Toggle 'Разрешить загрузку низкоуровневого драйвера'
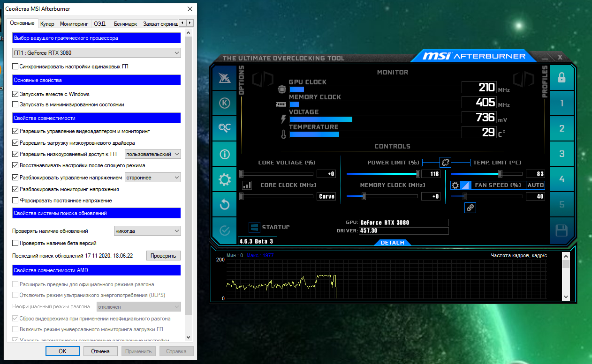Image resolution: width=592 pixels, height=364 pixels. [15, 142]
